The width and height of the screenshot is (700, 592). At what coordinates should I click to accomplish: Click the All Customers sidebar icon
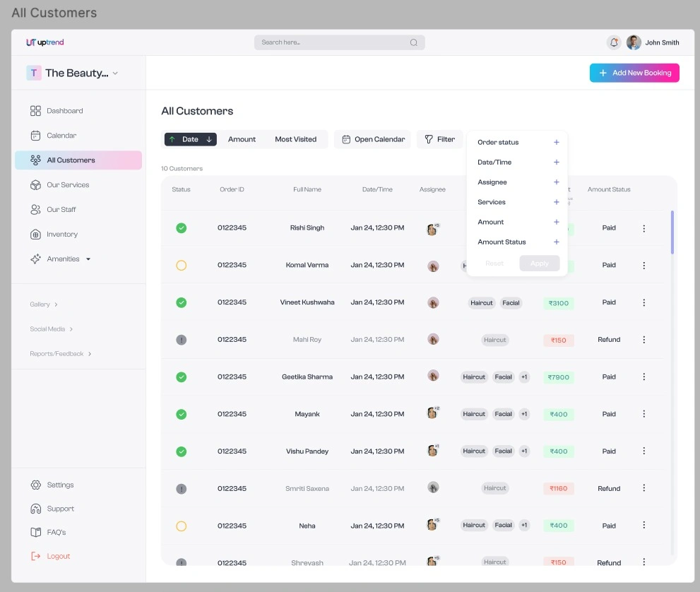tap(35, 160)
